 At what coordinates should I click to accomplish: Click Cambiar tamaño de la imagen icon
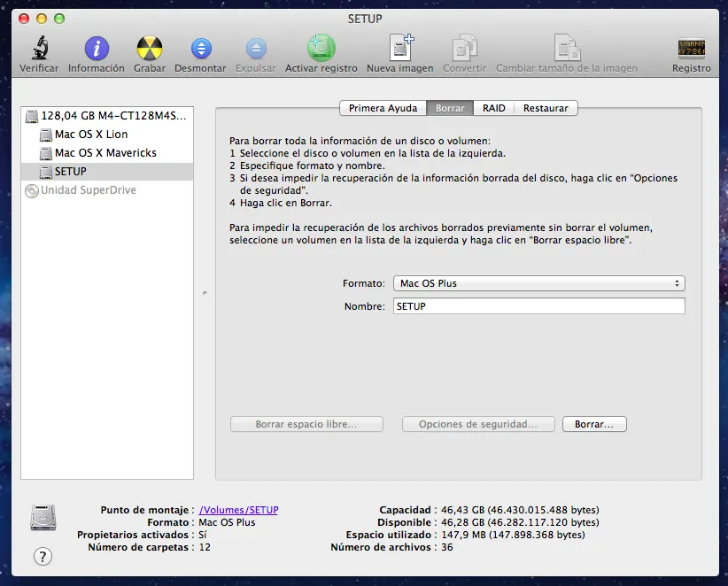coord(567,47)
